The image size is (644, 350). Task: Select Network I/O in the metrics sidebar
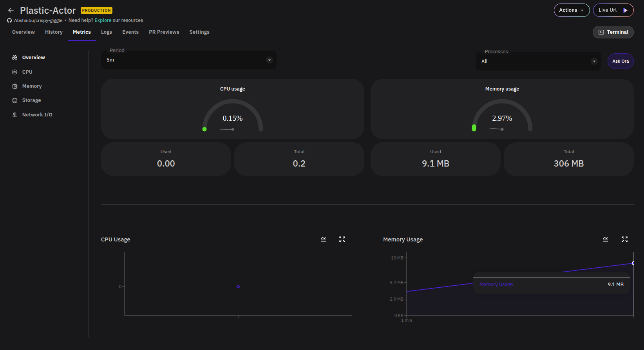pos(37,115)
